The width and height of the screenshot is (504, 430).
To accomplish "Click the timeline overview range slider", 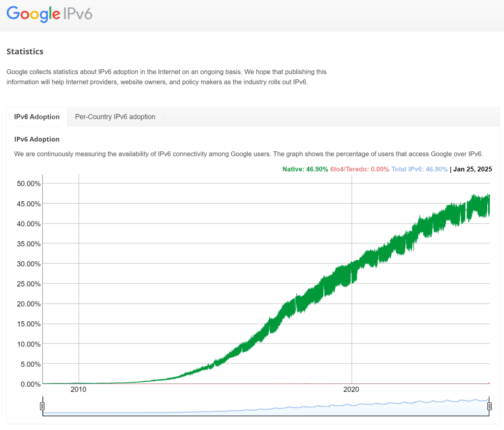I will [x=266, y=407].
